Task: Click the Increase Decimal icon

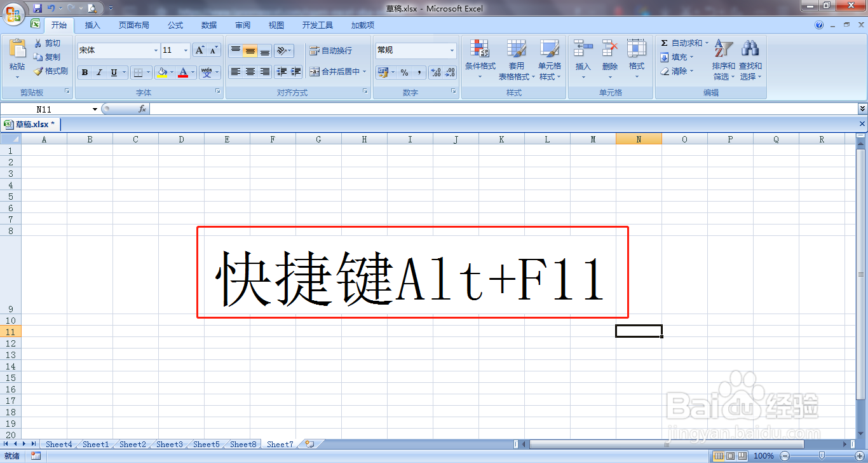Action: (435, 72)
